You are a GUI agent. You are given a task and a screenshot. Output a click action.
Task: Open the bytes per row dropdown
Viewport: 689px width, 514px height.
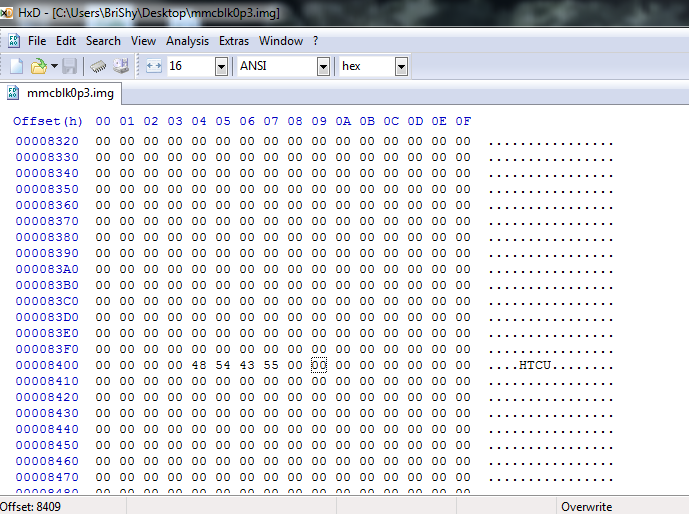[x=221, y=66]
